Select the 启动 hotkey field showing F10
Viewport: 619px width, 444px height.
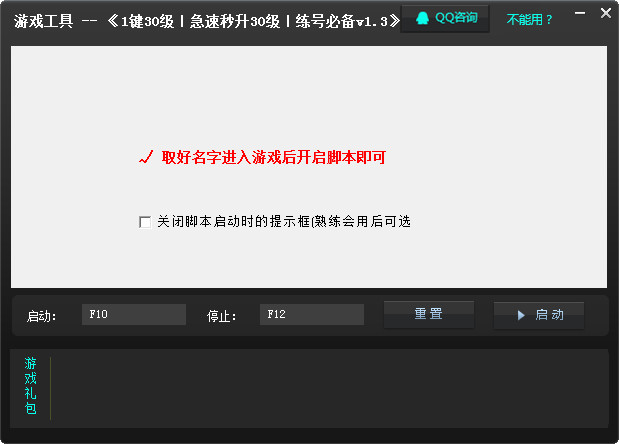134,315
